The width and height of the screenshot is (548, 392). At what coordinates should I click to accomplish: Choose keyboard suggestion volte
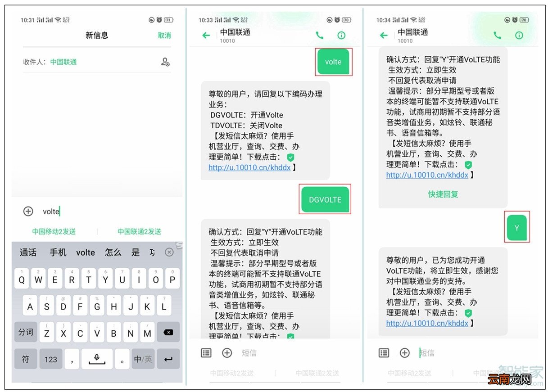pos(86,252)
